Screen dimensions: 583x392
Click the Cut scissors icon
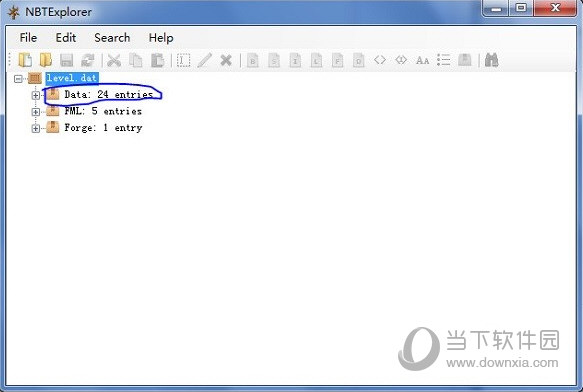pos(114,60)
